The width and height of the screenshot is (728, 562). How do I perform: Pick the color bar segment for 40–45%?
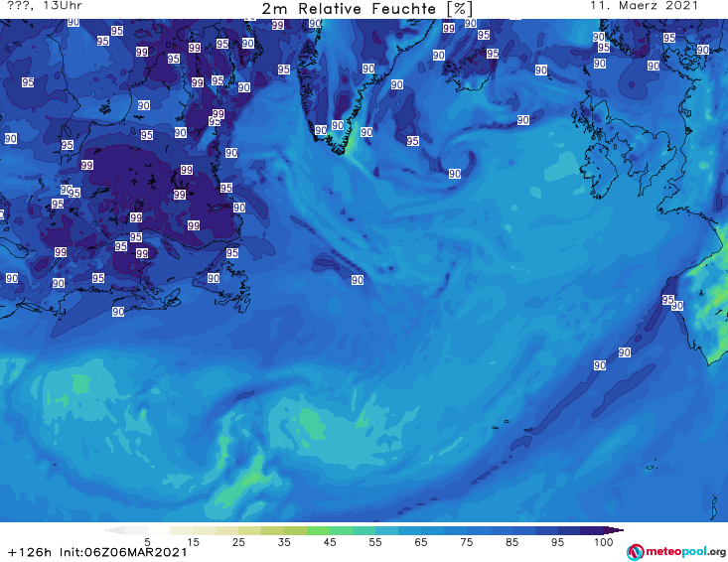[318, 530]
